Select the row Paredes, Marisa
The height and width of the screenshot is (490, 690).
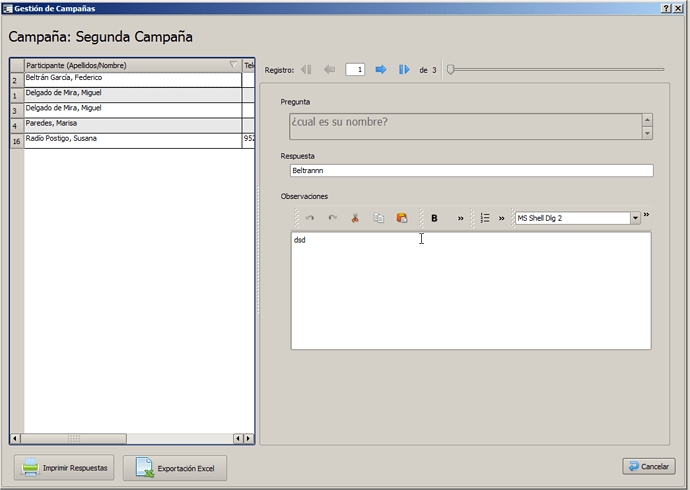[132, 125]
